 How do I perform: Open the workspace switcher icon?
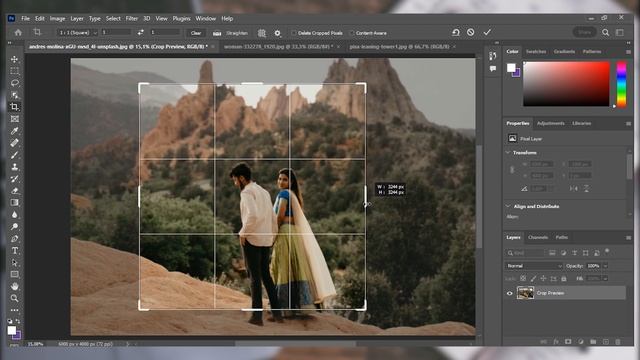point(620,32)
